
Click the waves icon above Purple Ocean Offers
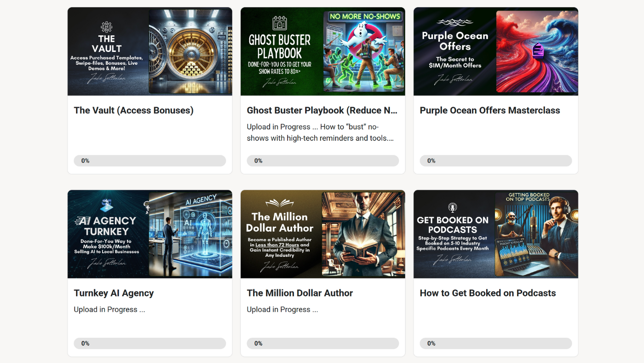point(455,22)
